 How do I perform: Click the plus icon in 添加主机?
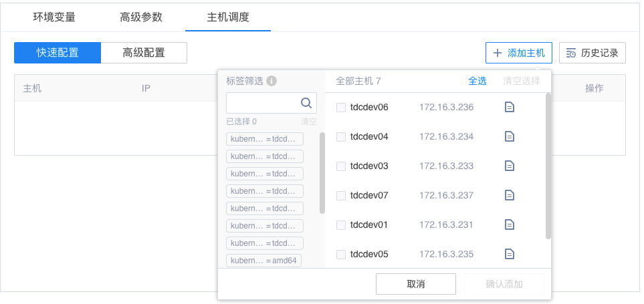[x=498, y=53]
